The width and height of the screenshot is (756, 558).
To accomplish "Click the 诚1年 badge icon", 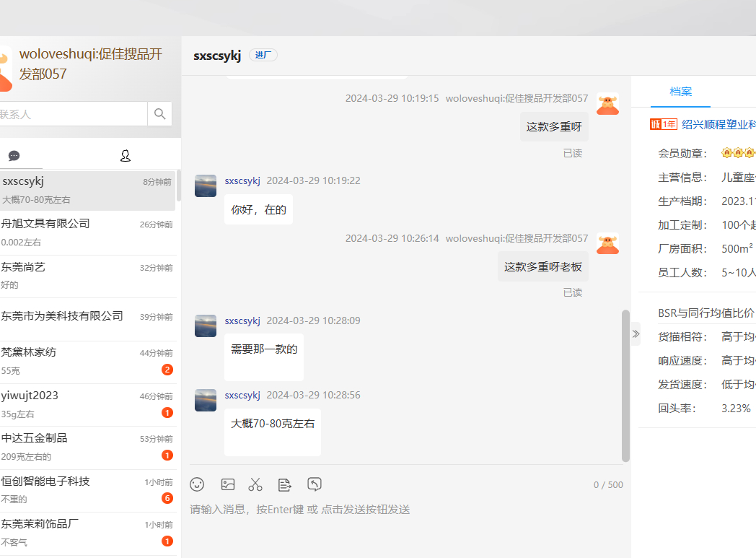I will (x=664, y=124).
